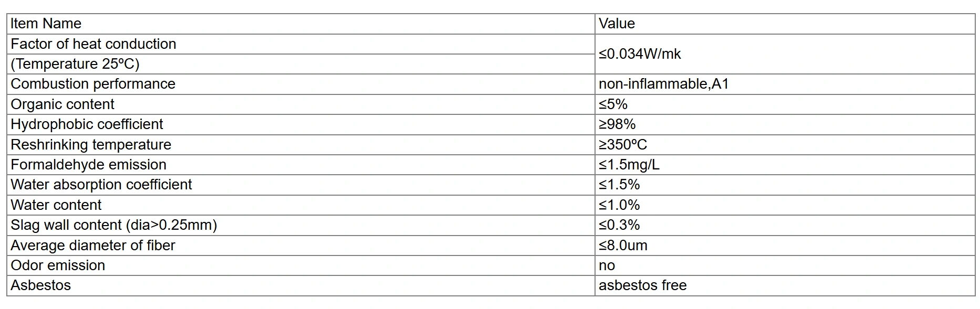
Task: Click the 'Hydrophobic coefficient' label
Action: point(87,124)
